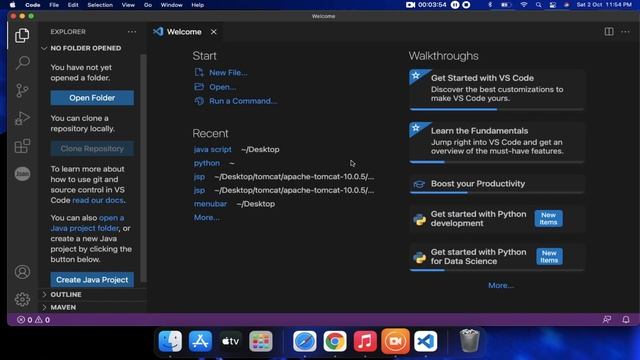Open notifications bell in status bar

[626, 320]
